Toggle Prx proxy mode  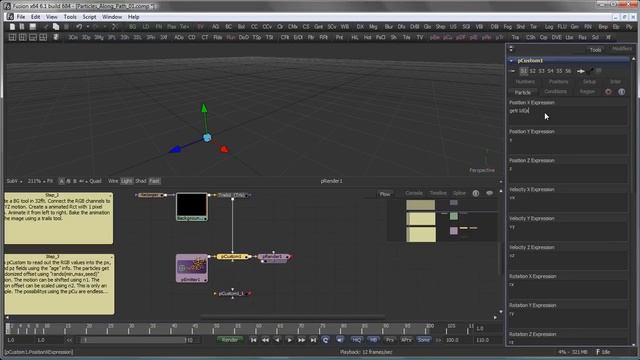click(x=390, y=340)
